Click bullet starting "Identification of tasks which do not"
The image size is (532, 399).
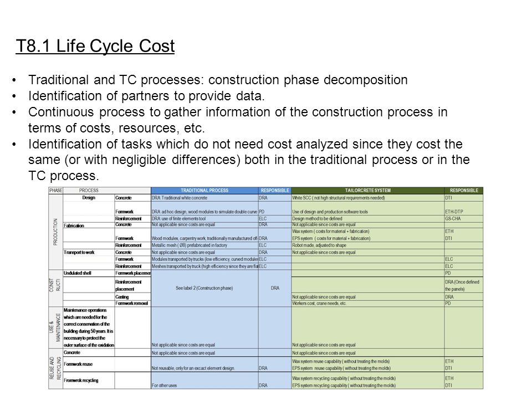click(249, 160)
